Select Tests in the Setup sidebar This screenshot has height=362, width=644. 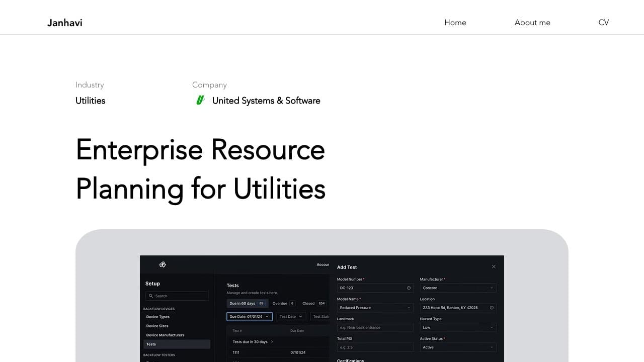tap(177, 344)
